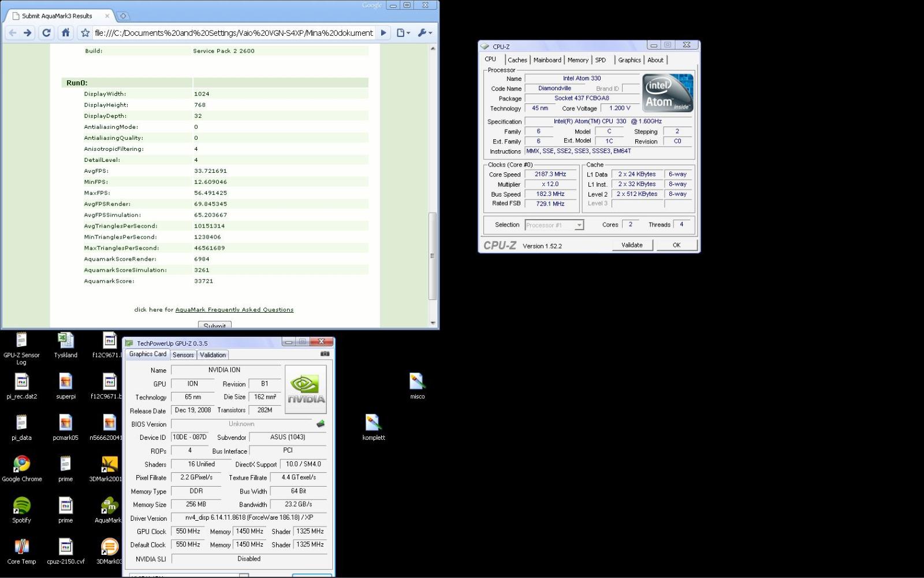
Task: Open Mainboard tab in CPU-Z
Action: (547, 60)
